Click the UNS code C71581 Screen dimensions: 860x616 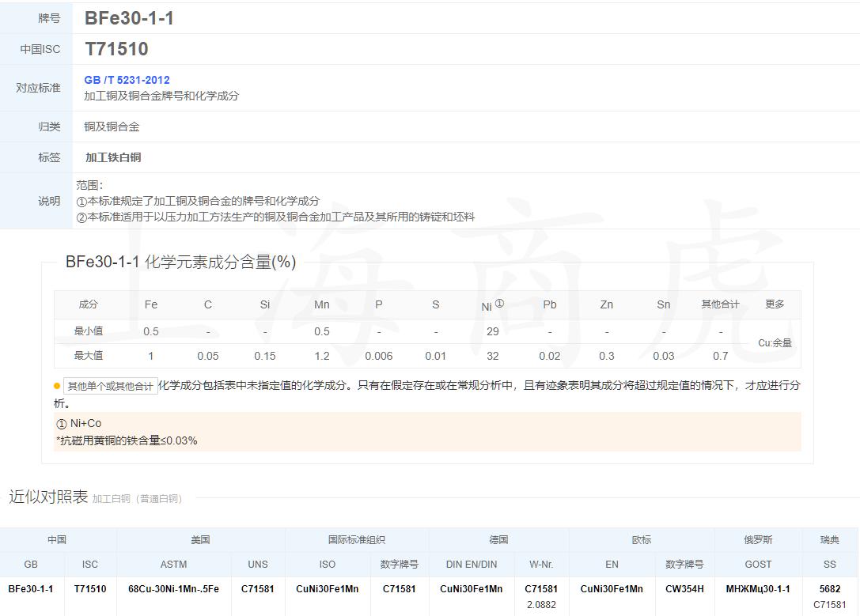257,589
